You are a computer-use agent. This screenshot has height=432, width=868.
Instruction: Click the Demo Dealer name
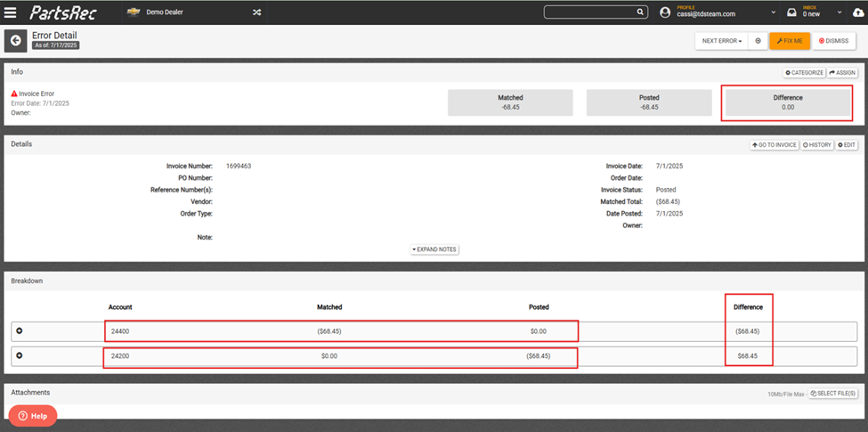pos(165,12)
